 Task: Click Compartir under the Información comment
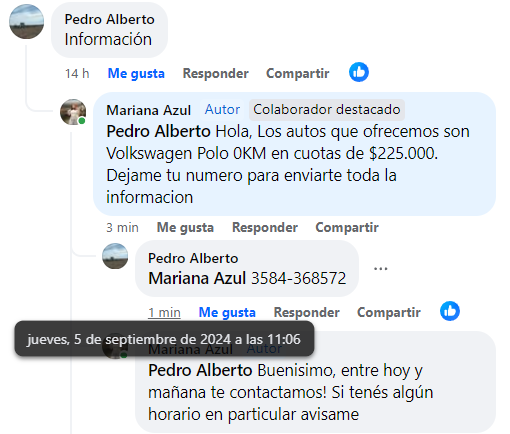298,73
